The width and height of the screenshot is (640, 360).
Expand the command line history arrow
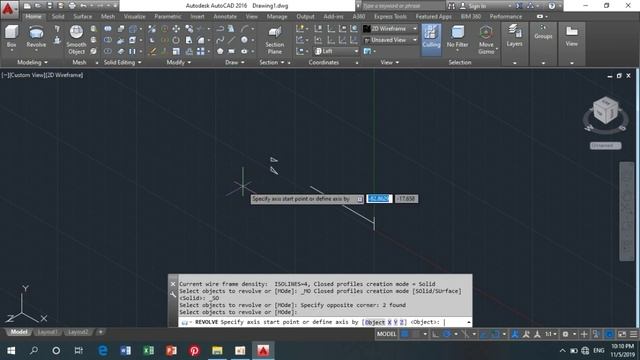[468, 322]
